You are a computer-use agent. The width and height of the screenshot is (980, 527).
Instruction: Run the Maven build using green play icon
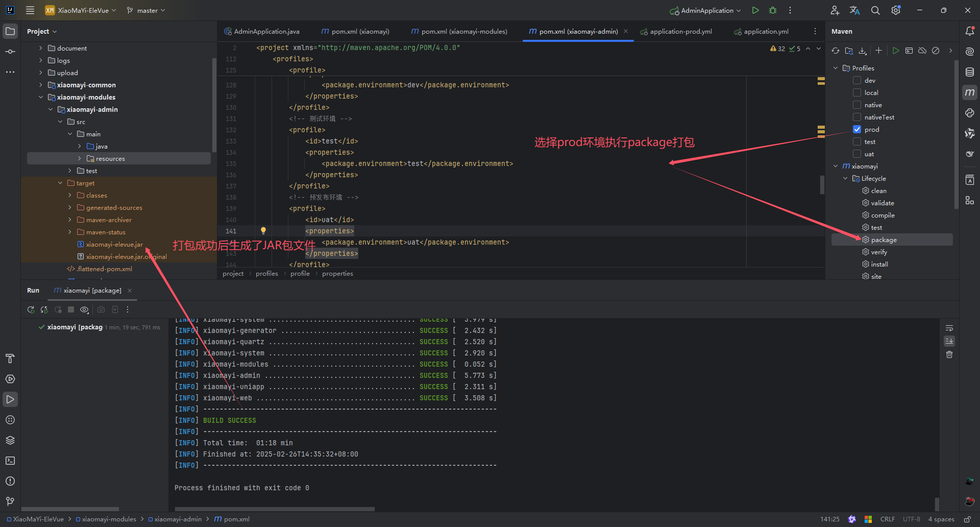click(x=896, y=51)
